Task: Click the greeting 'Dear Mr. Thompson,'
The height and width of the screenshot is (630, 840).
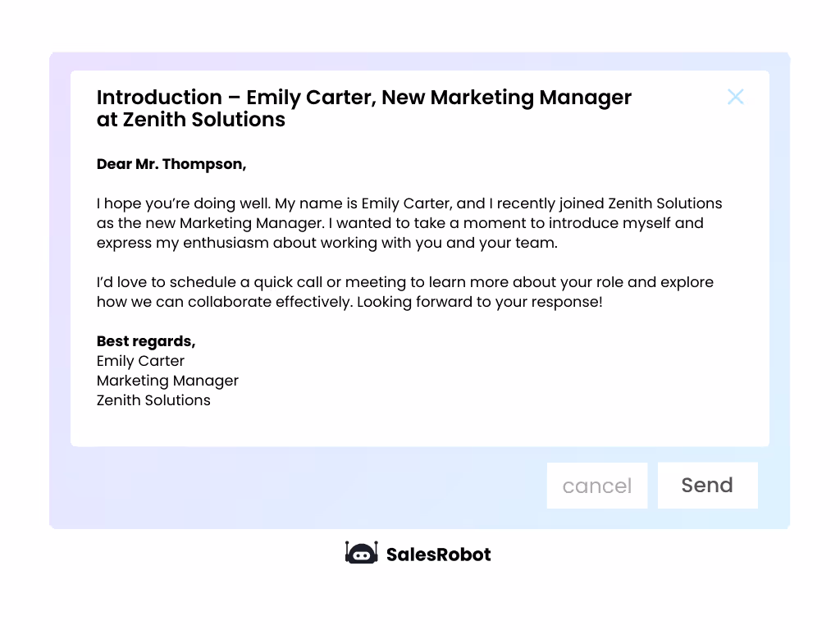Action: tap(171, 163)
